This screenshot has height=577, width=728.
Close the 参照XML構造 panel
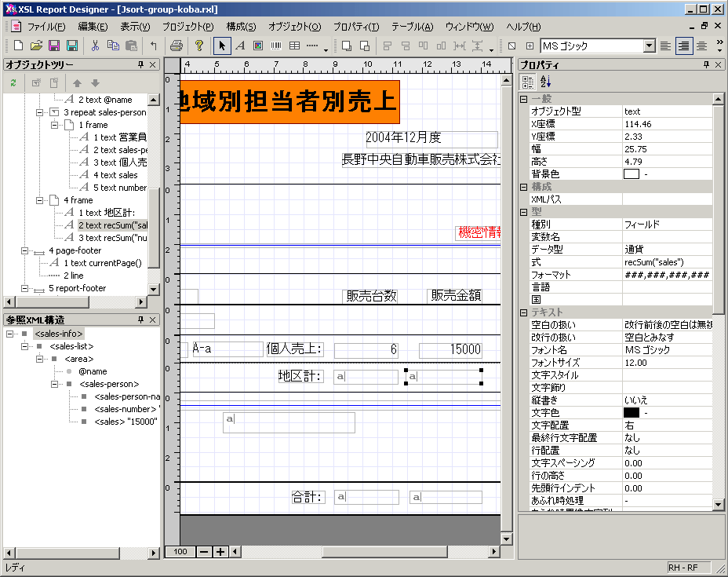[x=153, y=320]
